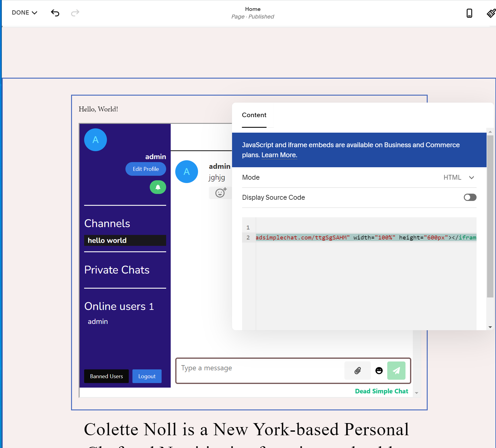Image resolution: width=496 pixels, height=448 pixels.
Task: Switch to the Content tab
Action: 254,115
